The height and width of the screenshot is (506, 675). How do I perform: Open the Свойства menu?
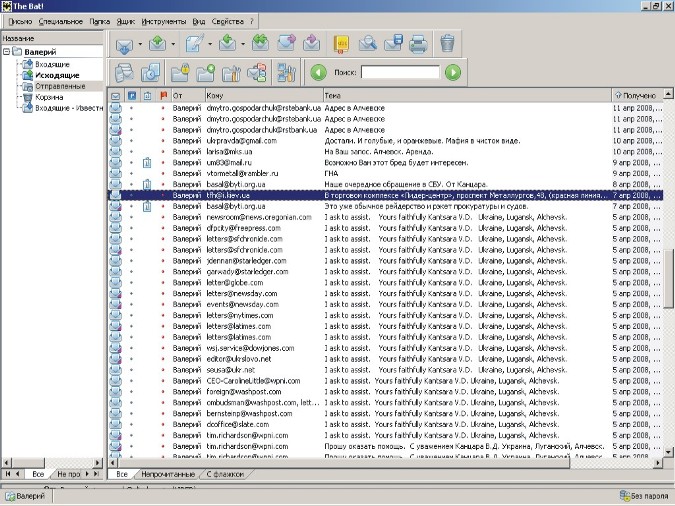pyautogui.click(x=228, y=22)
